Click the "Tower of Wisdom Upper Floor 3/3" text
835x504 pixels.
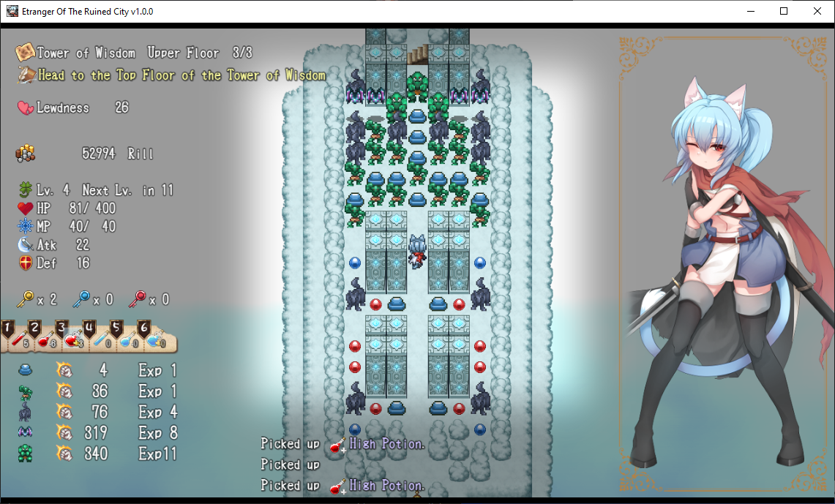[144, 53]
